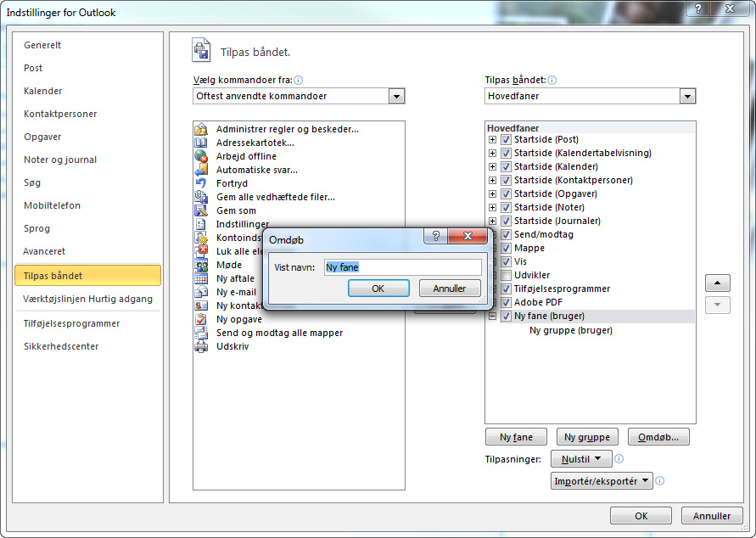Click the help button in Omdøb dialog
Screen dimensions: 756x538
point(436,236)
